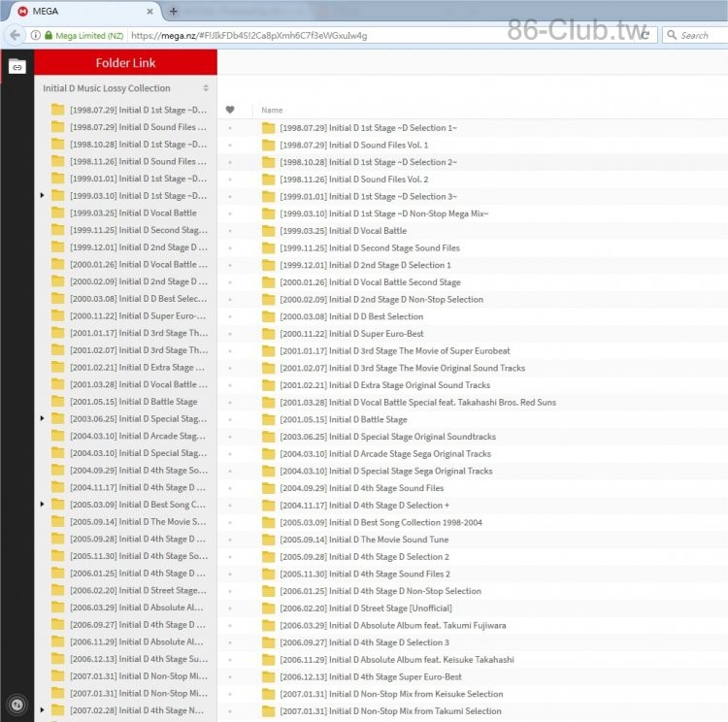Click tree folder icon for [2001.05.15] Battle Stage
728x722 pixels.
(x=57, y=401)
